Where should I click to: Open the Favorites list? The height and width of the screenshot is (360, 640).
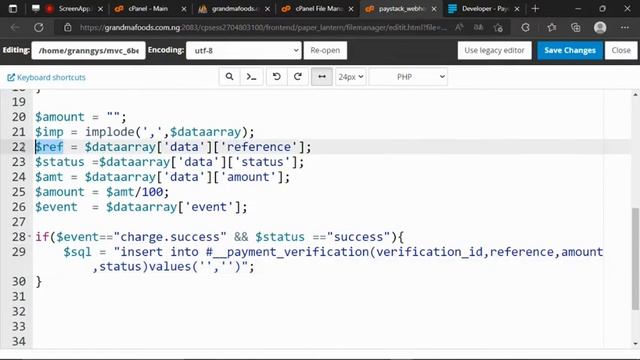(552, 28)
